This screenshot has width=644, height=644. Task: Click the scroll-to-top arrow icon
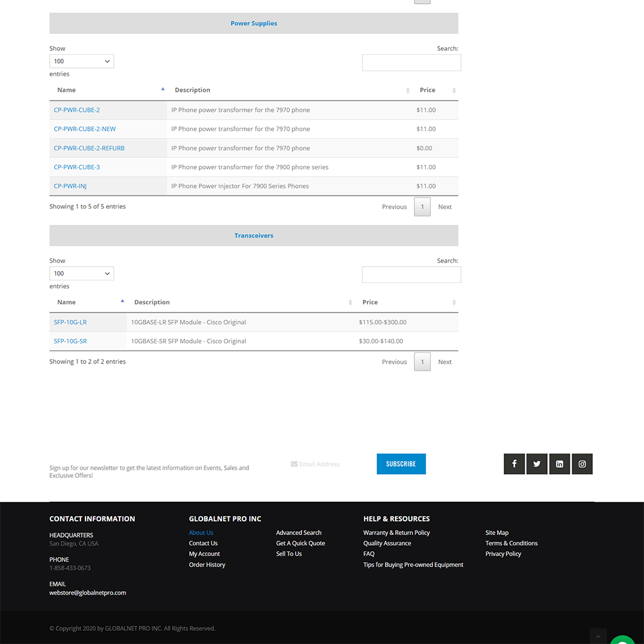598,636
